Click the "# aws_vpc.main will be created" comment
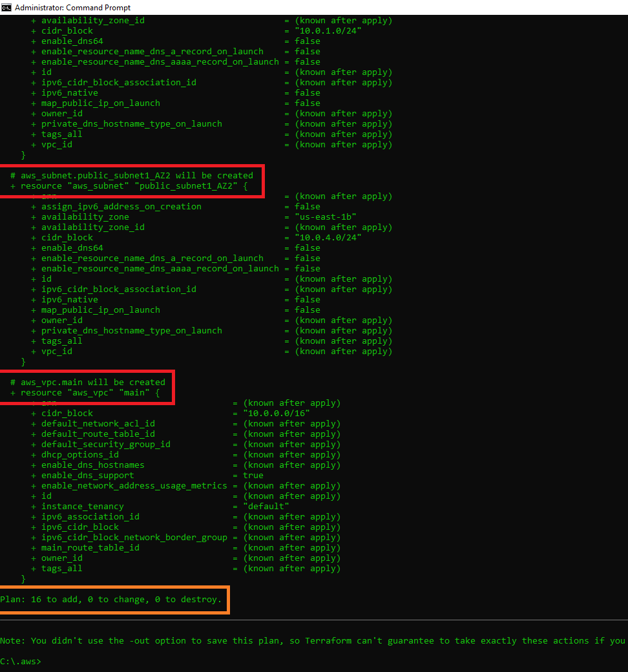Image resolution: width=628 pixels, height=672 pixels. coord(88,383)
